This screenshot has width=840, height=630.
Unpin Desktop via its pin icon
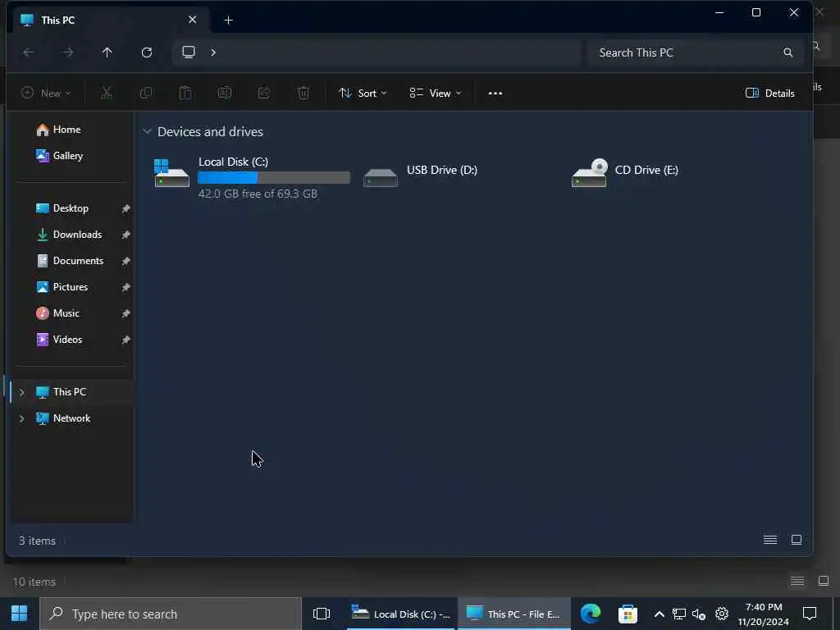(x=126, y=208)
